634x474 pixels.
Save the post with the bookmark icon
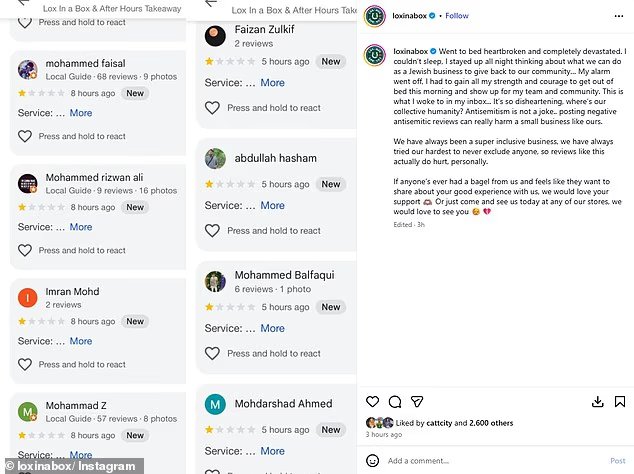tap(619, 402)
